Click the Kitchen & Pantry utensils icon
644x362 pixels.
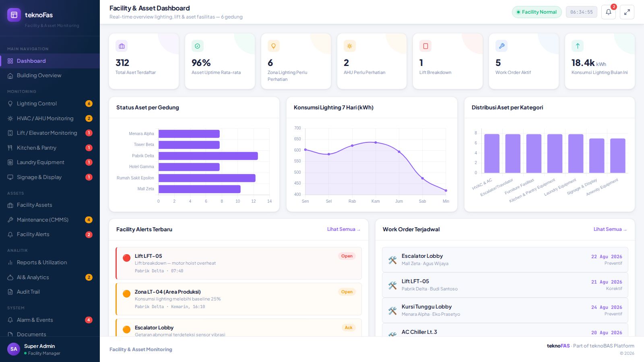pyautogui.click(x=10, y=148)
